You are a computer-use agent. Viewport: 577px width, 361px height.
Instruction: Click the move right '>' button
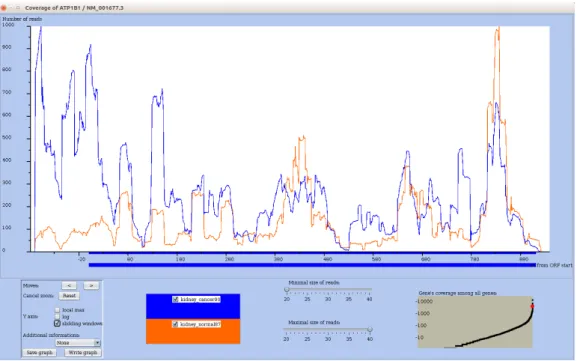pos(91,285)
